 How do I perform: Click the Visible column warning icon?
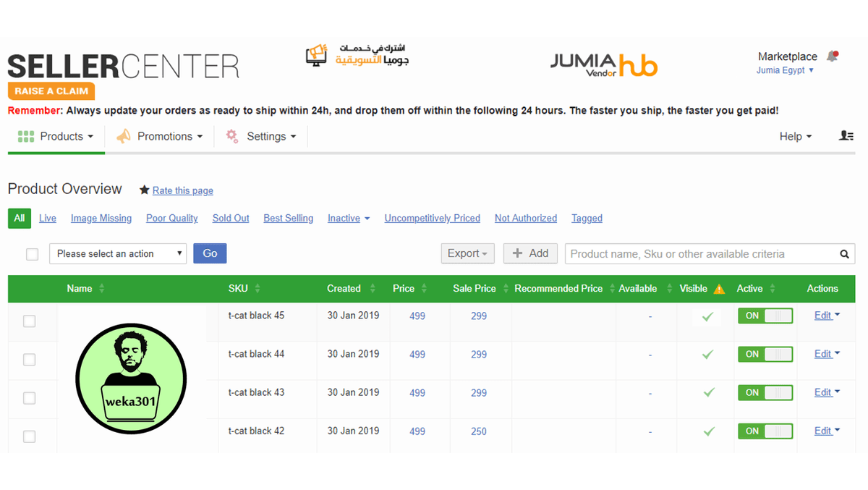tap(719, 289)
